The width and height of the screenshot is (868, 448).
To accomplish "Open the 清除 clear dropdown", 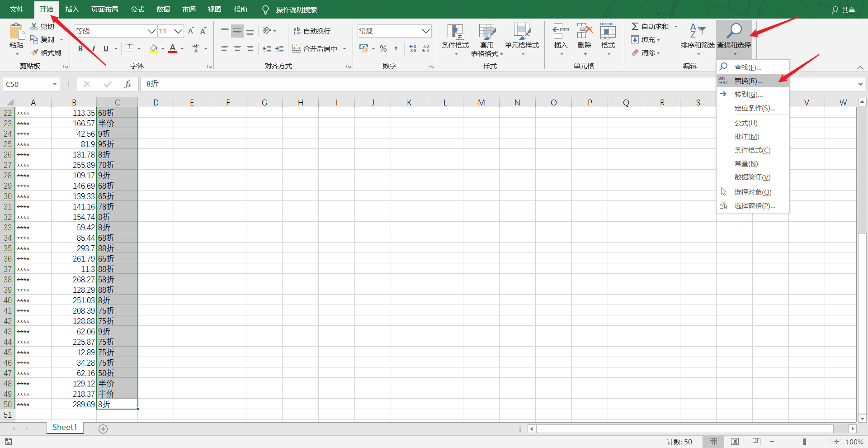I will click(x=646, y=52).
